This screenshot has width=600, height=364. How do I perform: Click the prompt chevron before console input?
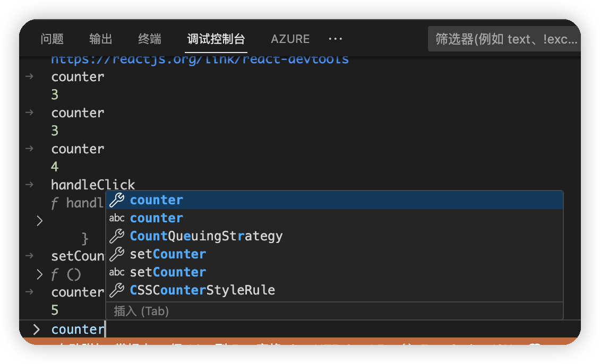click(36, 330)
